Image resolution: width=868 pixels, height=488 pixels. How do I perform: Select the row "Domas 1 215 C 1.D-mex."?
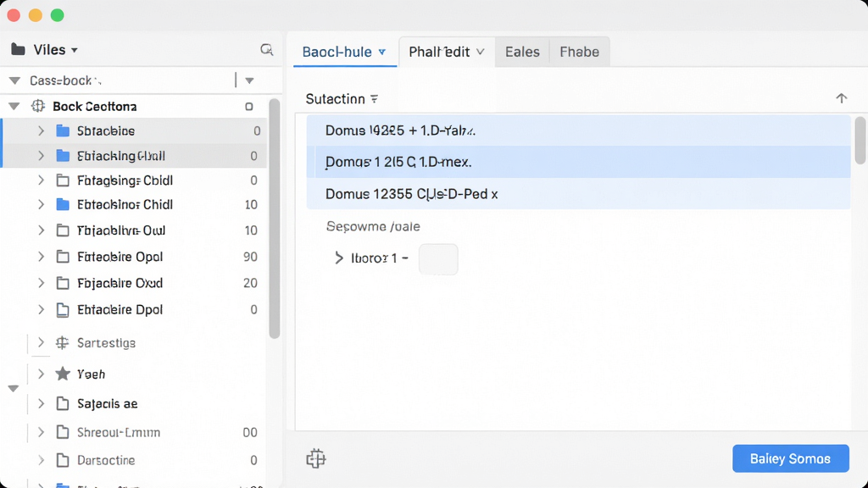[x=578, y=162]
